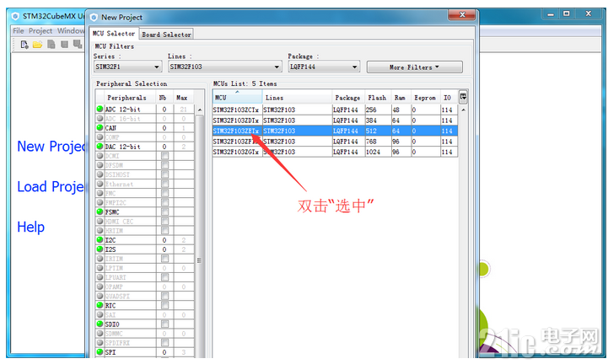Click the open folder icon in main toolbar
This screenshot has width=608, height=364.
click(37, 45)
